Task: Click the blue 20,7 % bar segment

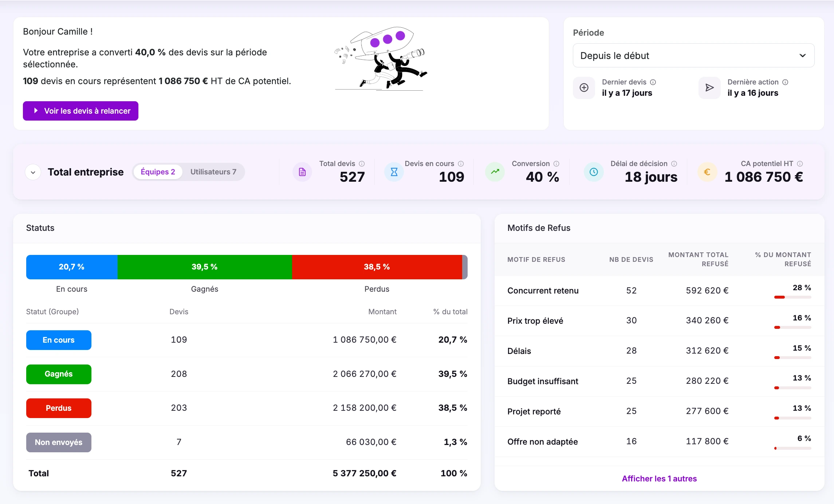Action: click(x=72, y=267)
